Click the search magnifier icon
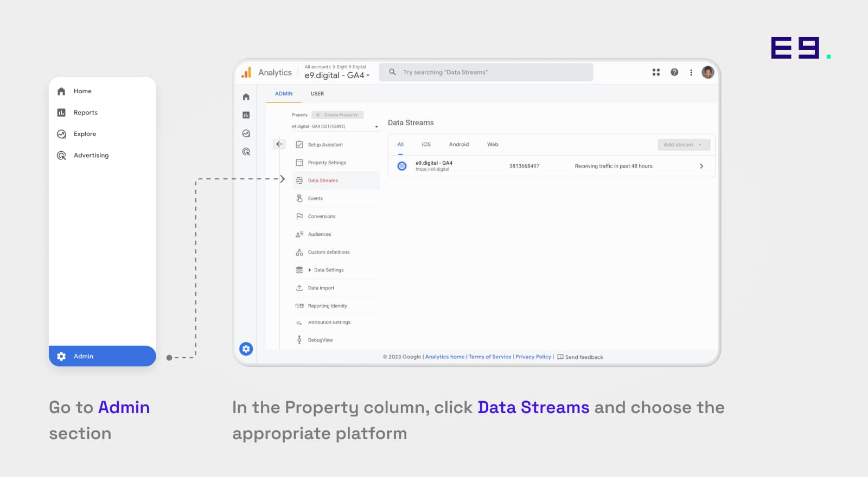Viewport: 868px width, 477px height. coord(392,72)
